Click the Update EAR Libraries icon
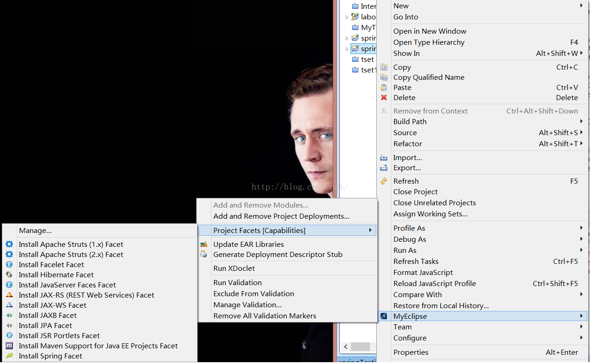 tap(204, 245)
